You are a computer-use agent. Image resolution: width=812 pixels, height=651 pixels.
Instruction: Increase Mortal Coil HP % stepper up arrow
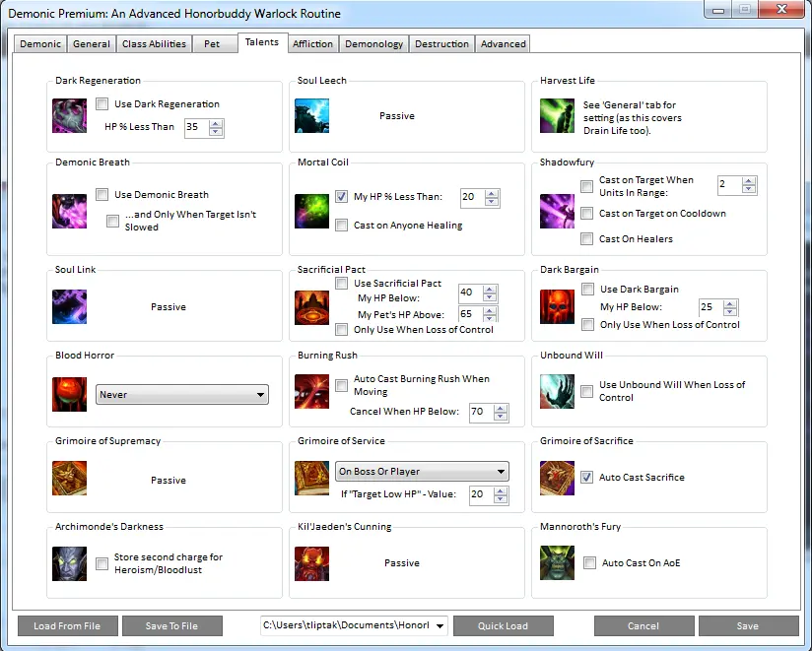pos(492,194)
